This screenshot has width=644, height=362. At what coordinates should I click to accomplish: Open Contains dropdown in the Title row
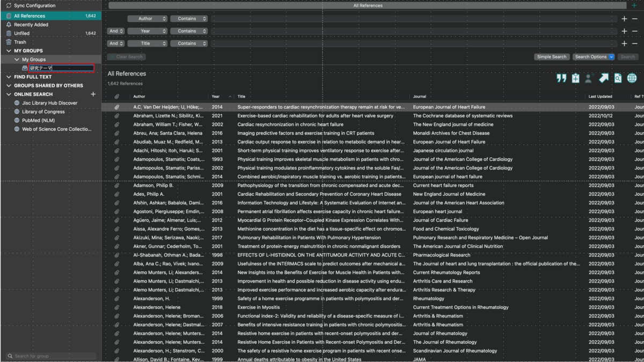(x=189, y=43)
